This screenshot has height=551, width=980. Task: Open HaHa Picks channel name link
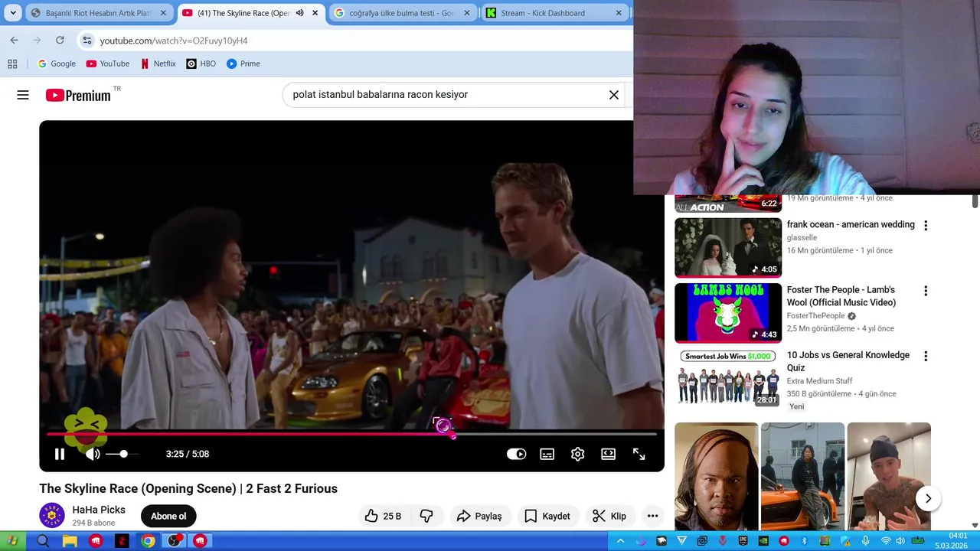(x=99, y=510)
